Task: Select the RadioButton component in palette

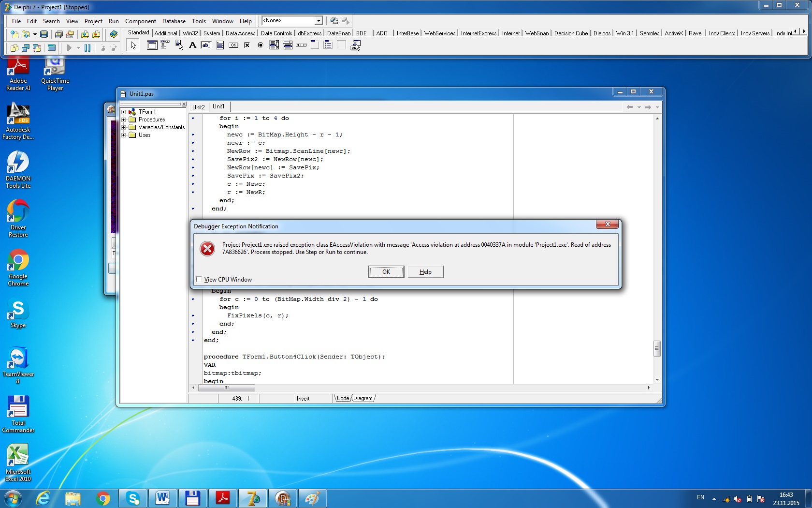Action: click(261, 45)
